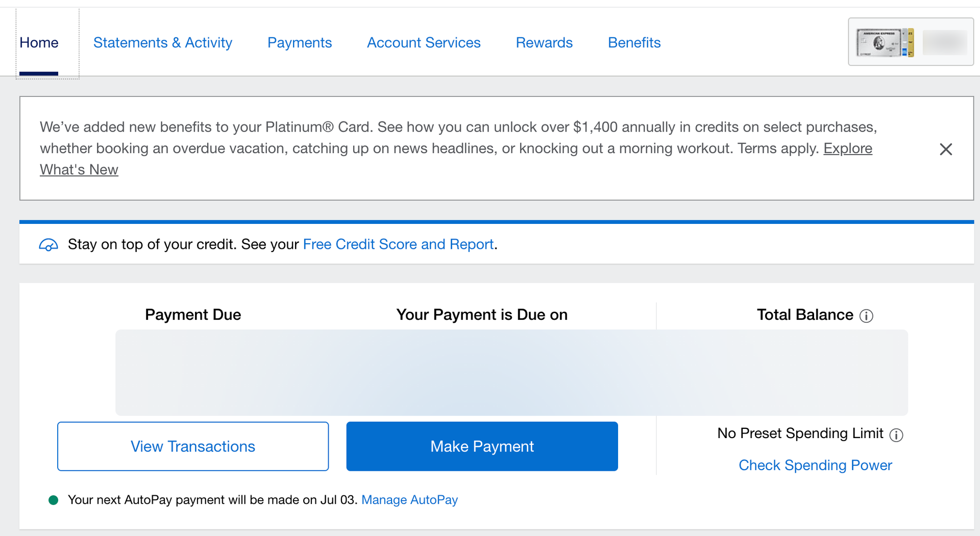The height and width of the screenshot is (536, 980).
Task: Select the Payments menu item
Action: point(300,43)
